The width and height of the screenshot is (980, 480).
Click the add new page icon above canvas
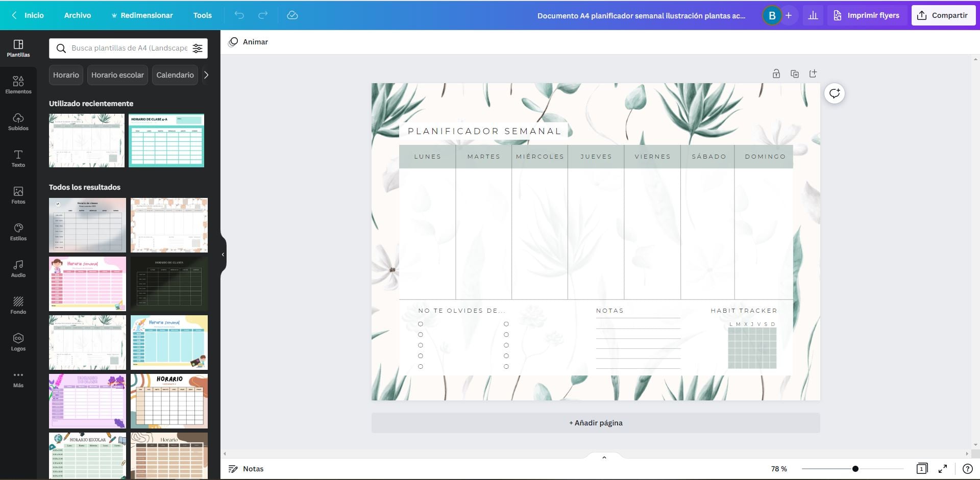tap(813, 74)
